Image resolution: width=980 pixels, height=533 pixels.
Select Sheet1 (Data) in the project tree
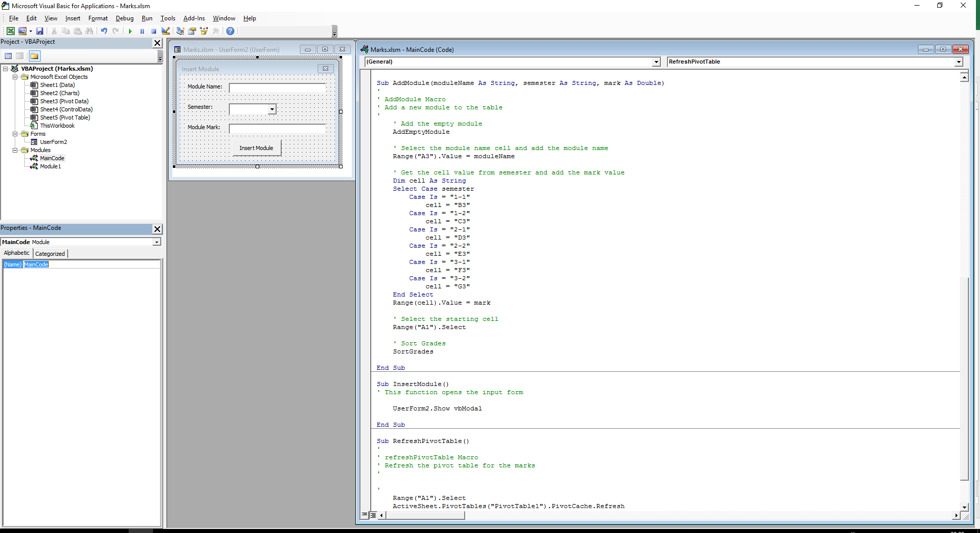point(57,85)
